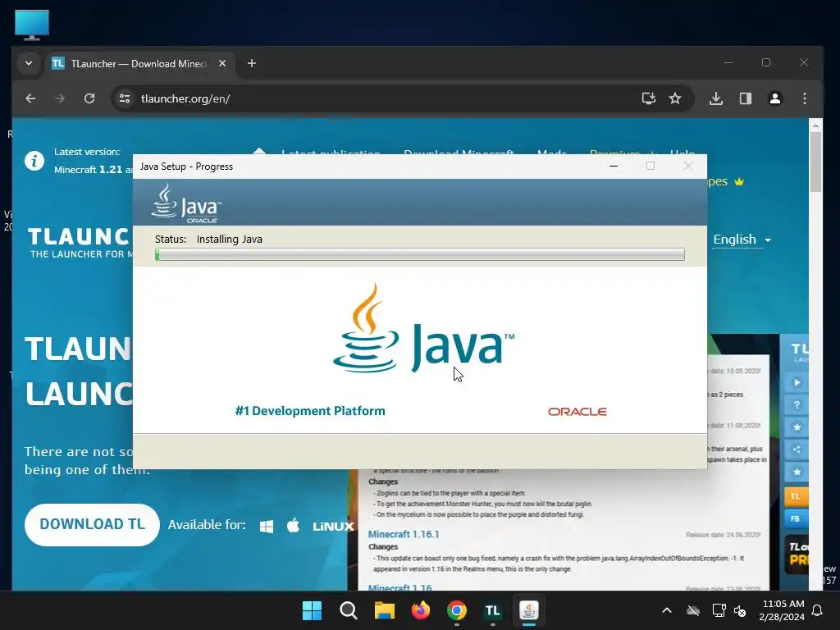
Task: Click the Java Setup progress bar
Action: click(419, 254)
